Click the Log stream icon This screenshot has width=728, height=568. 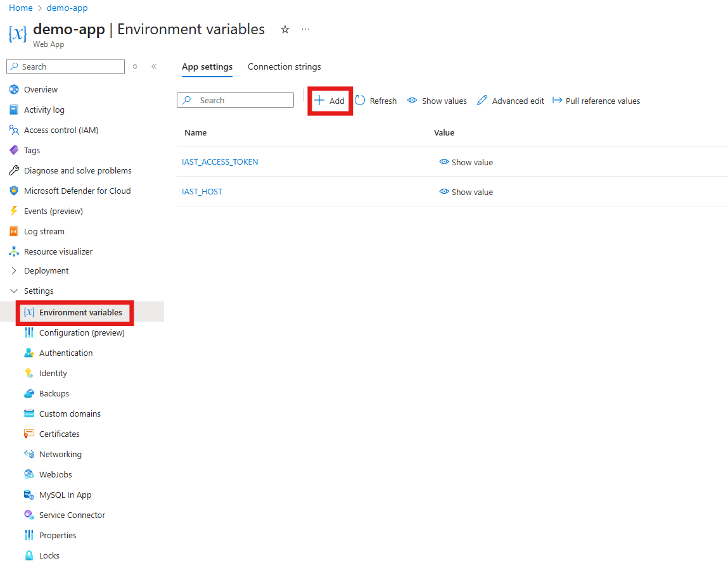pyautogui.click(x=15, y=231)
